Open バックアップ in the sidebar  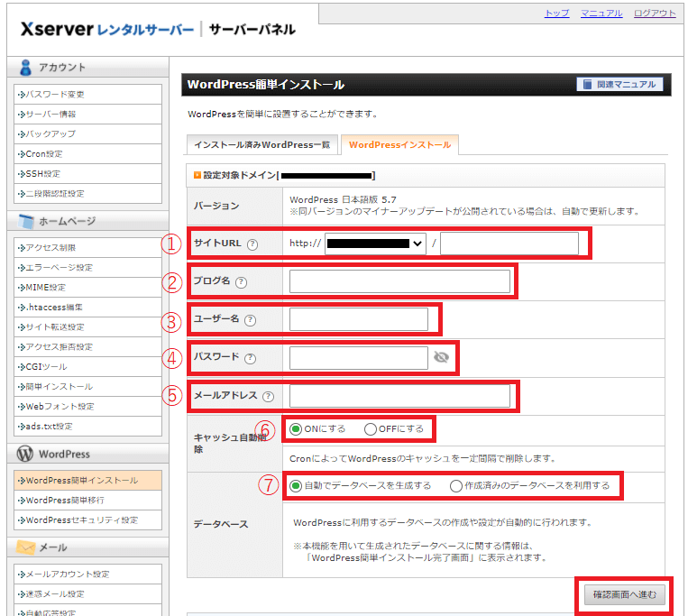pos(87,133)
